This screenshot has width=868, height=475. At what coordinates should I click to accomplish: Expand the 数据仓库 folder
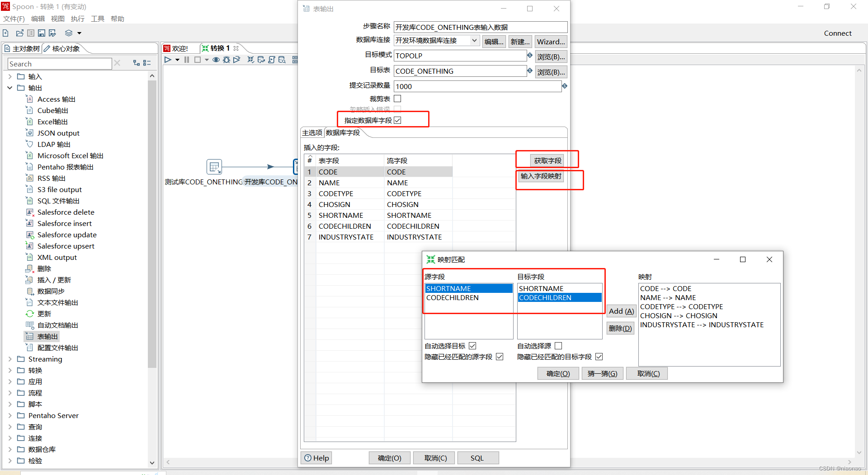[10, 449]
